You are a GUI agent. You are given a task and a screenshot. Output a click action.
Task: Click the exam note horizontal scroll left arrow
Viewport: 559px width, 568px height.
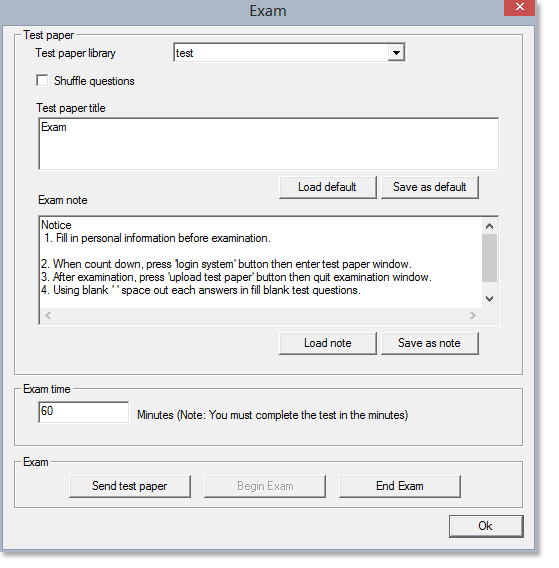(48, 316)
